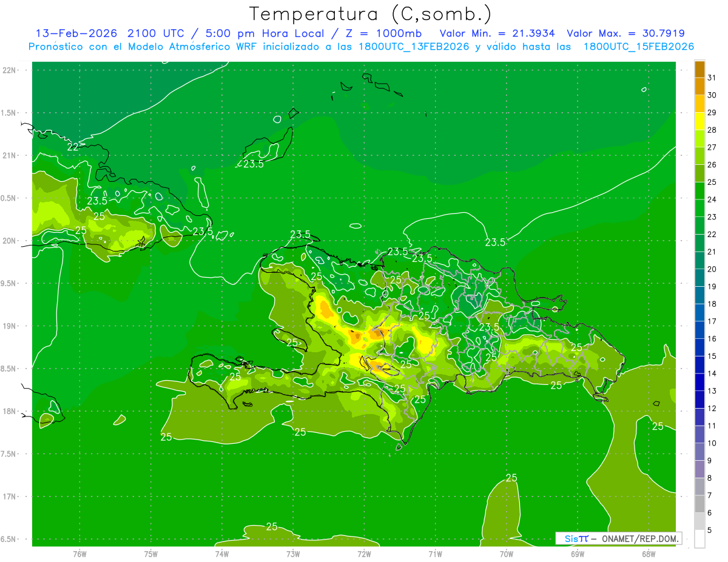
Task: Select the "1800UTC_15FEB2026" valid-until timestamp
Action: pyautogui.click(x=638, y=47)
